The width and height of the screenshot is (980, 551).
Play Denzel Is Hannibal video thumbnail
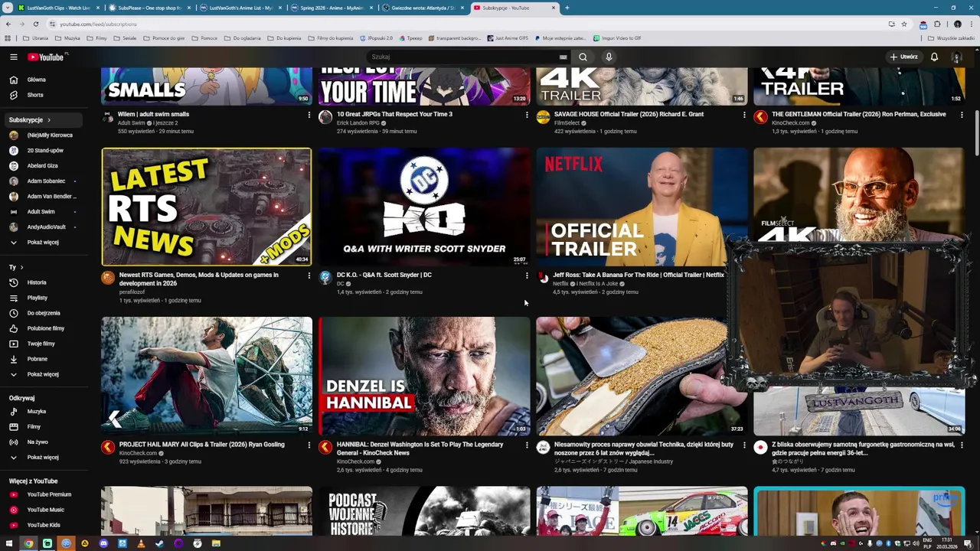(x=424, y=376)
